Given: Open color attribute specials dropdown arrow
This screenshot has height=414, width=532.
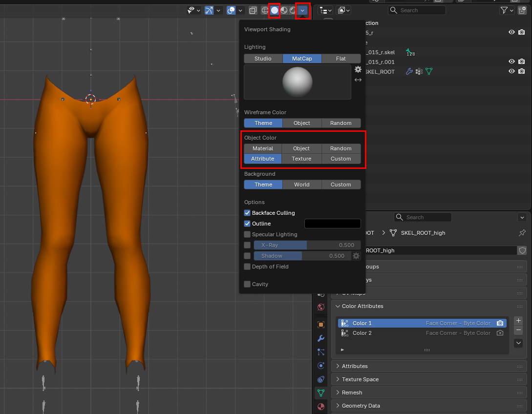Looking at the screenshot, I should click(x=518, y=343).
